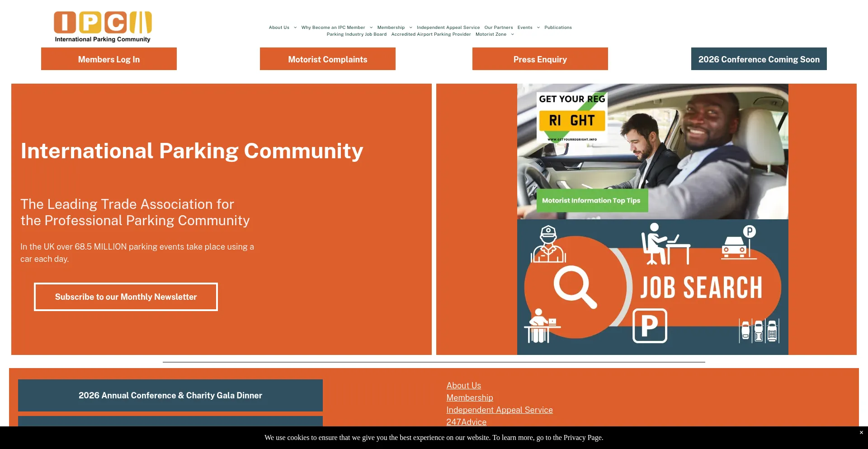The height and width of the screenshot is (449, 868).
Task: Click the boxed P parking sign icon
Action: (x=650, y=326)
